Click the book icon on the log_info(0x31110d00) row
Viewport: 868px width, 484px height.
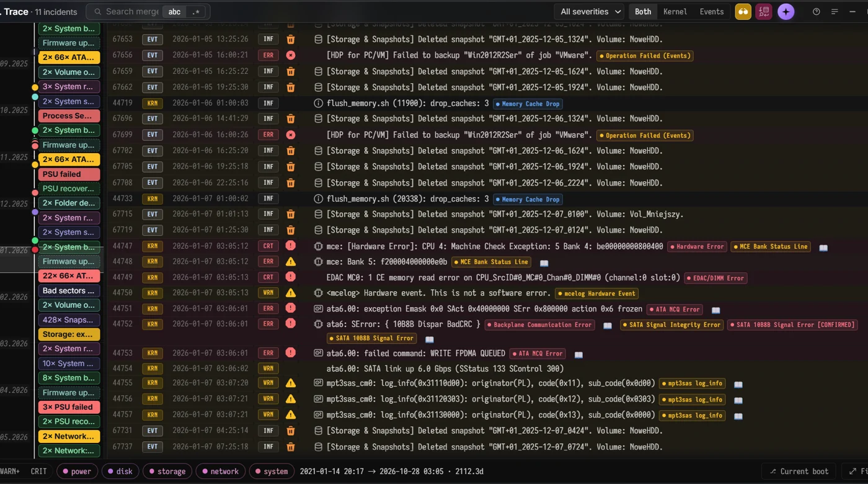[738, 385]
